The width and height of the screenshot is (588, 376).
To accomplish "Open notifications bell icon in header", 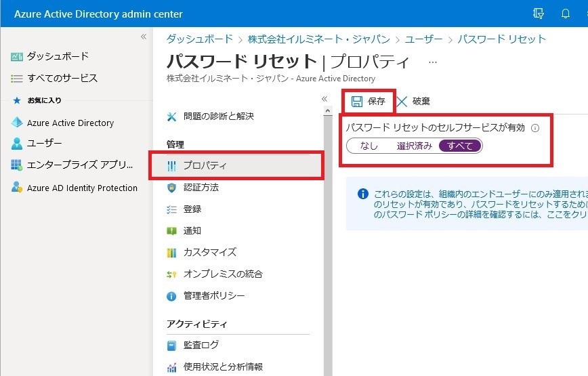I will 566,14.
